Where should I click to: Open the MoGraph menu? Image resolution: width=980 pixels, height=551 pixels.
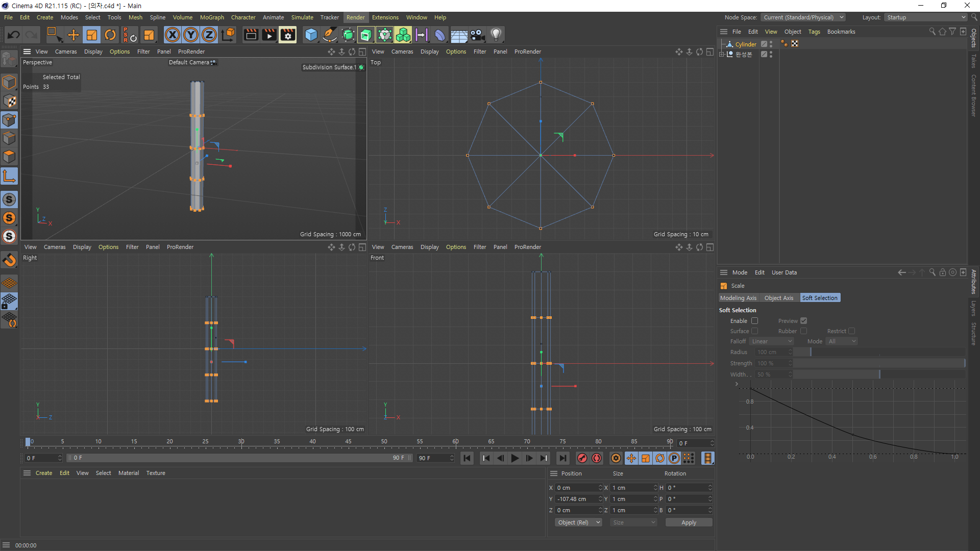(x=212, y=17)
